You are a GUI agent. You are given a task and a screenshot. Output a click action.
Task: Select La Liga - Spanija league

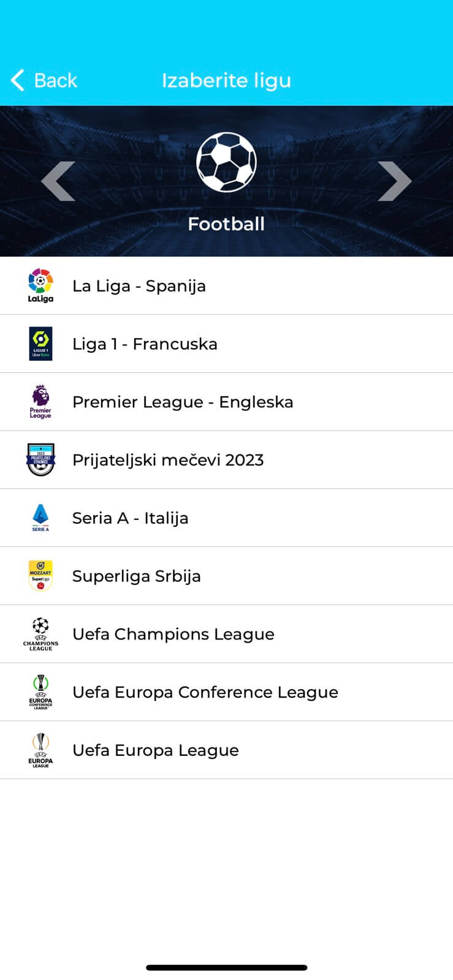pos(139,286)
